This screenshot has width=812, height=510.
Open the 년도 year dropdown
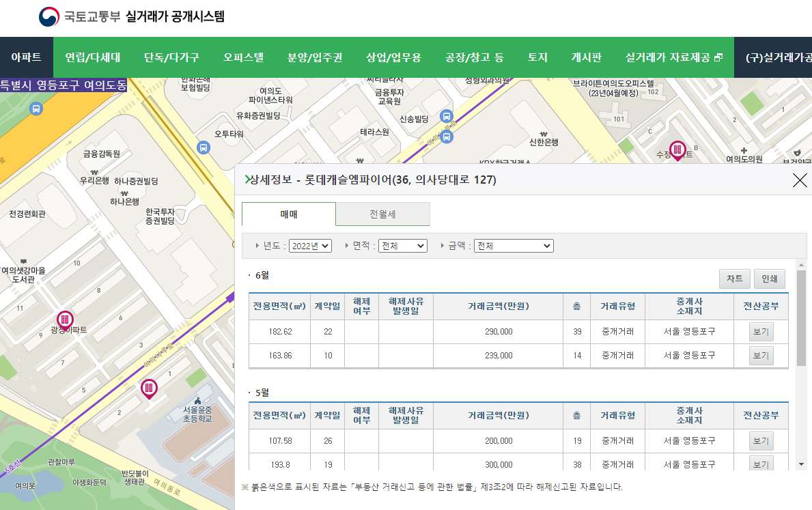[x=310, y=246]
